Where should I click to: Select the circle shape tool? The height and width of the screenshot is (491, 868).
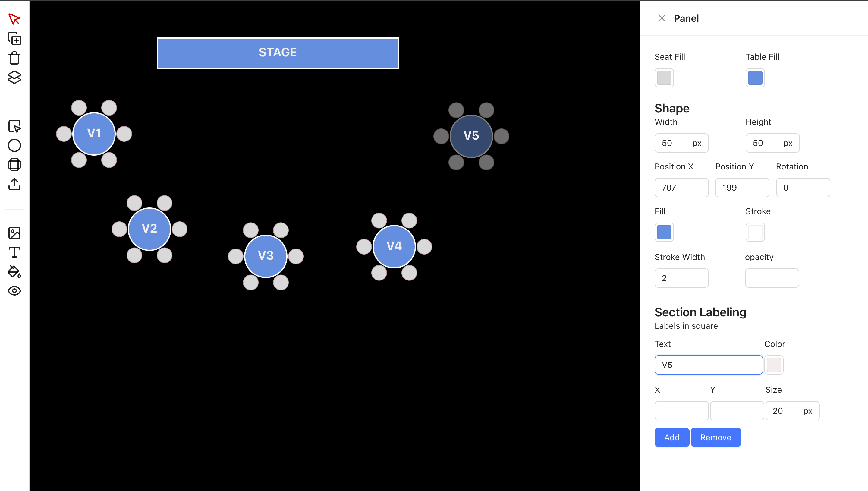(x=14, y=146)
